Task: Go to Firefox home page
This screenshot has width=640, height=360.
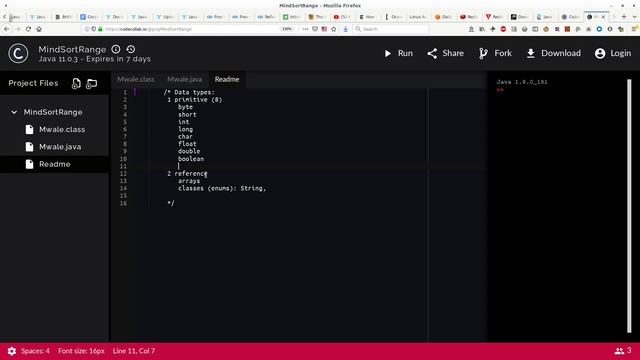Action: click(39, 29)
